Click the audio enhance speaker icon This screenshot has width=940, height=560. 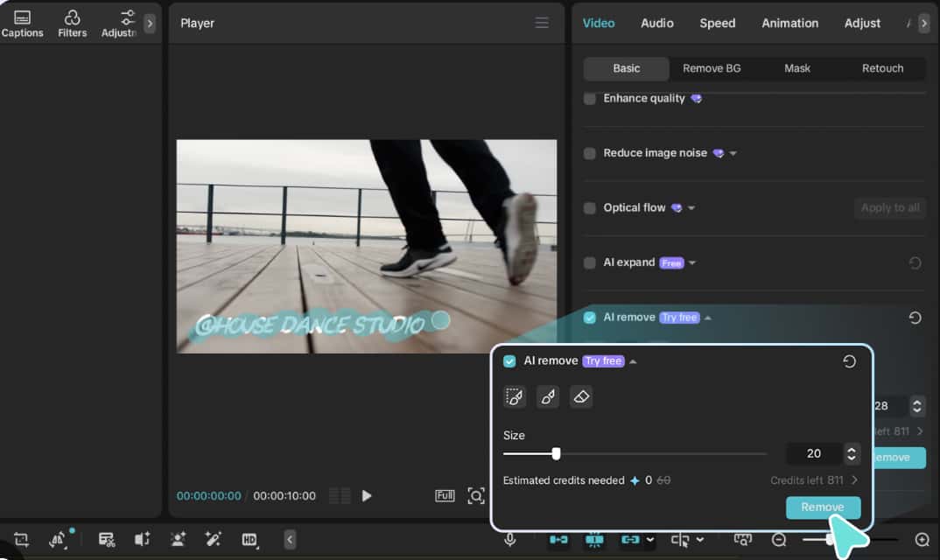click(x=142, y=540)
